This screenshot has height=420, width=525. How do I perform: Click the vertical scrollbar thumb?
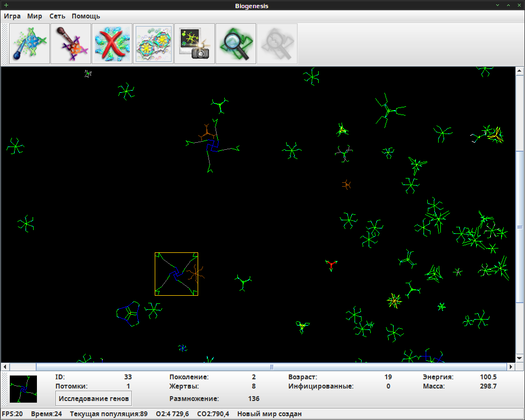(x=520, y=227)
